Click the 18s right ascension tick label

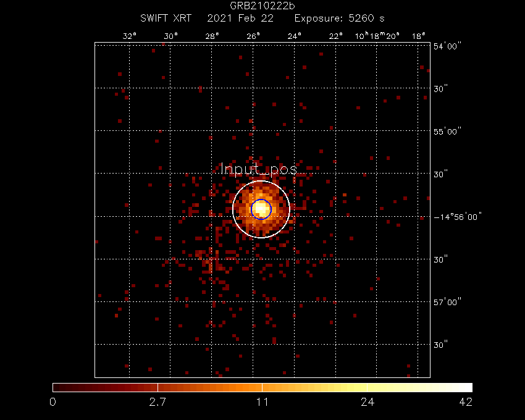coord(419,36)
